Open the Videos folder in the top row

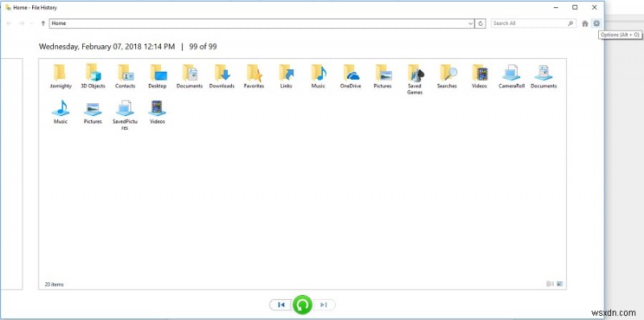479,76
